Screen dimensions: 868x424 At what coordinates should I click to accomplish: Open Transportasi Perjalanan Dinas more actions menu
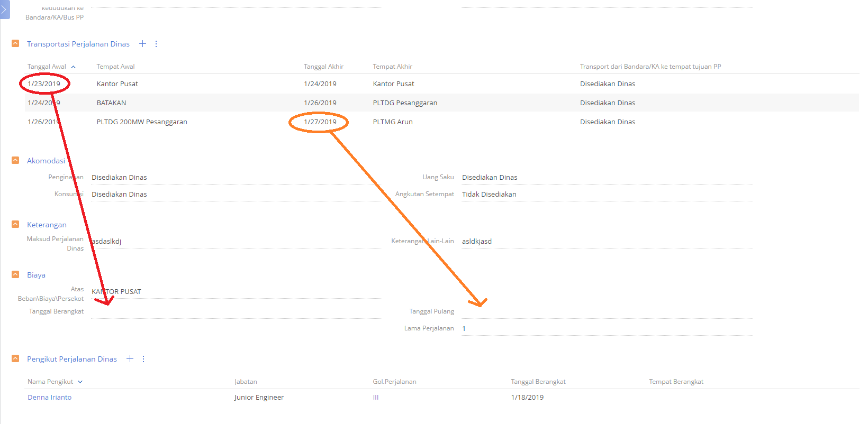pyautogui.click(x=156, y=44)
